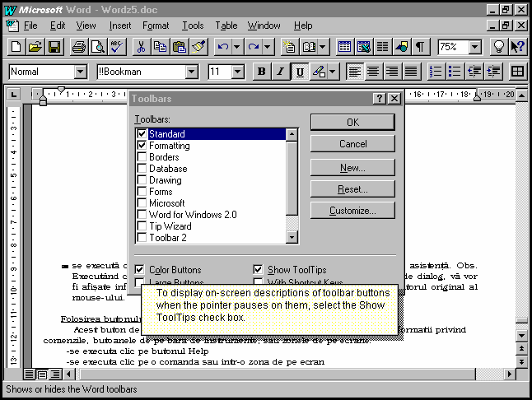
Task: Open the font size 11 dropdown
Action: 237,72
